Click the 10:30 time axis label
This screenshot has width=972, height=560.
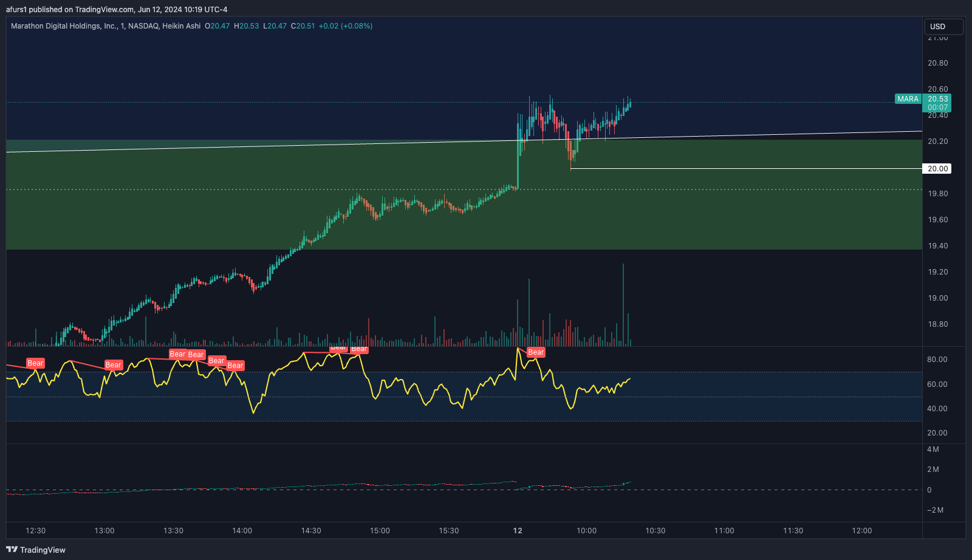click(x=655, y=531)
